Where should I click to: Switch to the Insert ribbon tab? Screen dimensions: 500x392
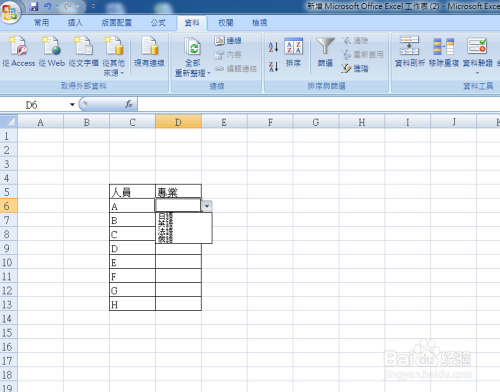[x=75, y=23]
